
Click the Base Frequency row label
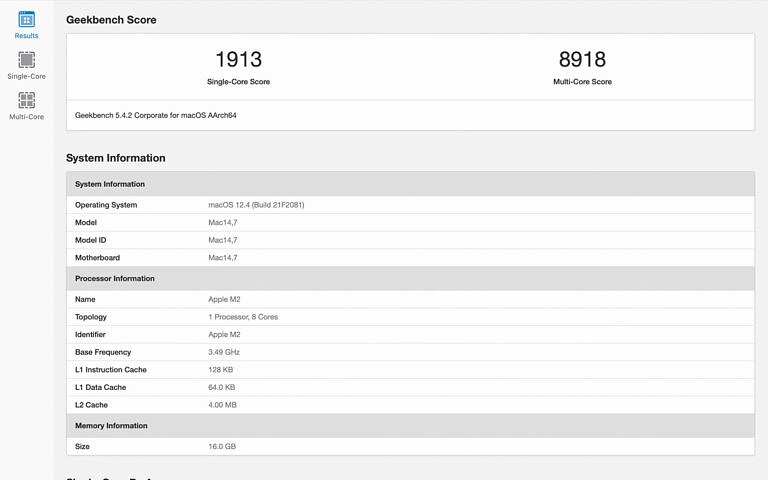pos(103,352)
